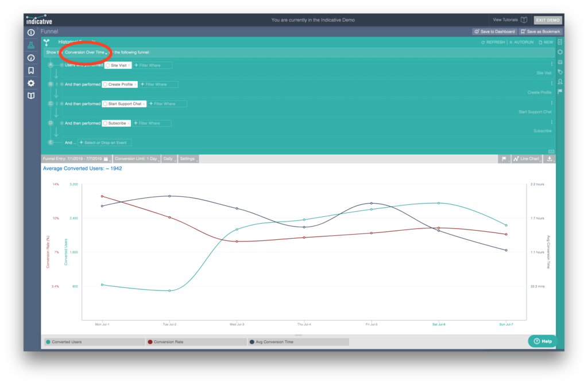Click Sat Jul-6 label on chart axis
588x385 pixels.
(439, 324)
